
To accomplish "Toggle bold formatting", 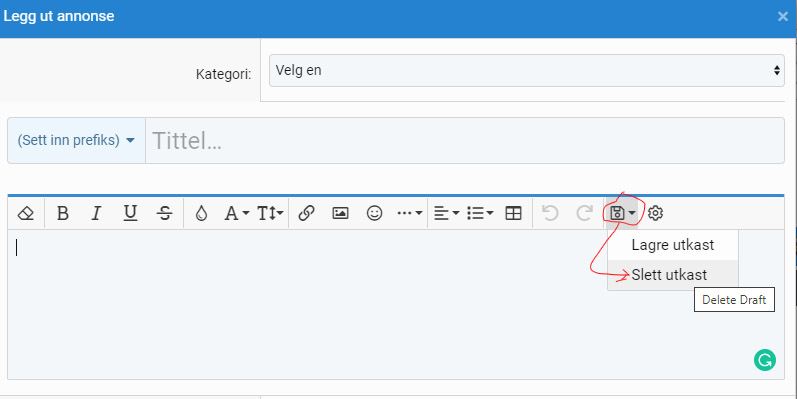I will pyautogui.click(x=63, y=213).
